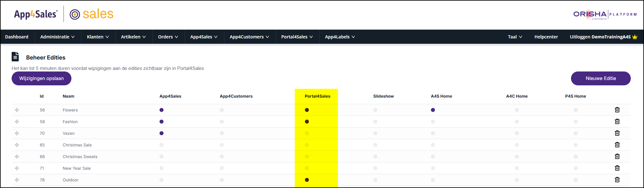Image resolution: width=644 pixels, height=188 pixels.
Task: Click the Wijzigingen opslaan button
Action: click(42, 78)
